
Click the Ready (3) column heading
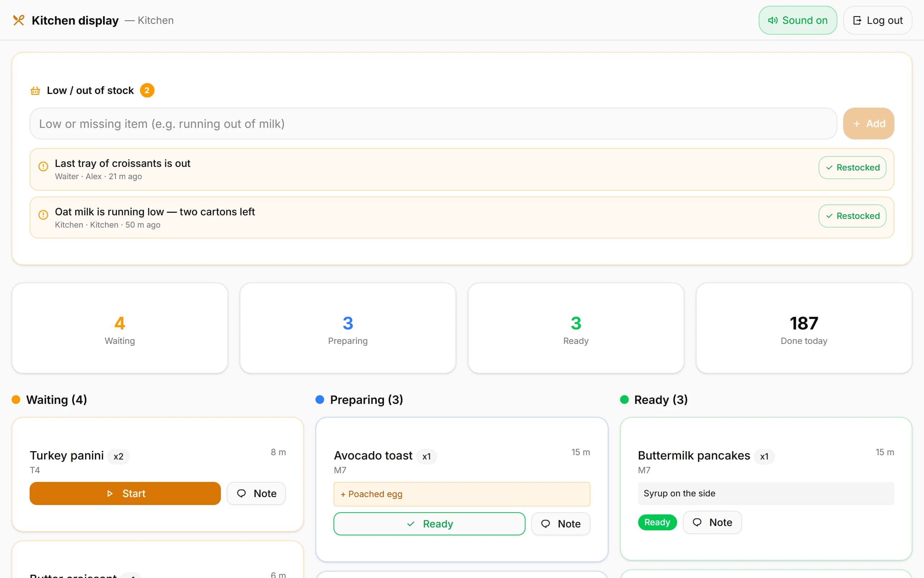point(661,400)
